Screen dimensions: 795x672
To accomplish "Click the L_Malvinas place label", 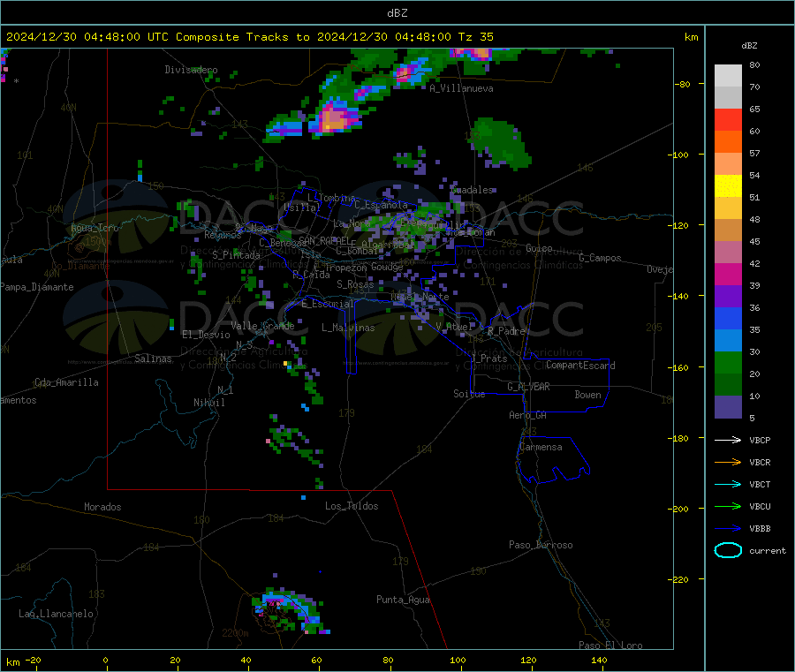I will [348, 328].
